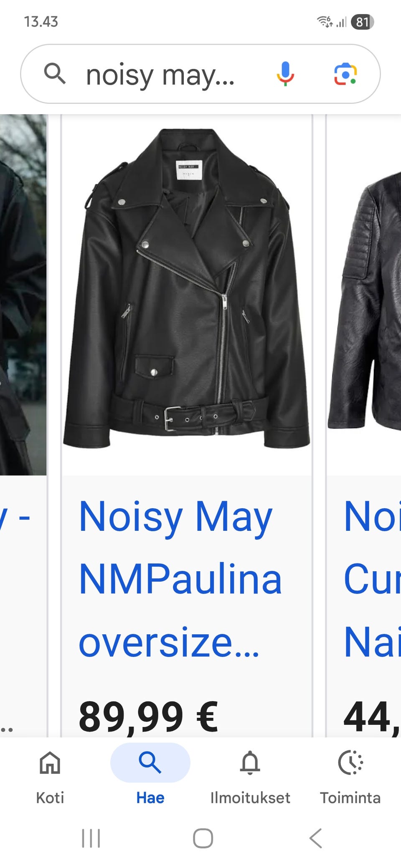Open the black biker jacket product image
The height and width of the screenshot is (868, 401).
tap(187, 288)
